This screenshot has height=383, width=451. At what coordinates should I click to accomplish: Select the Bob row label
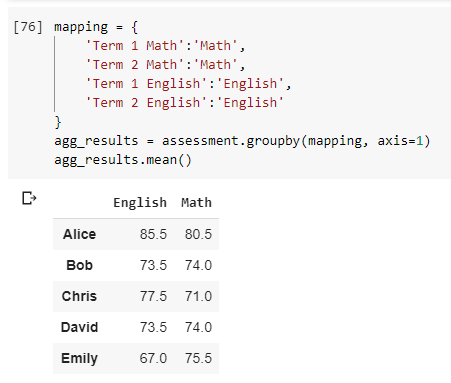coord(79,265)
